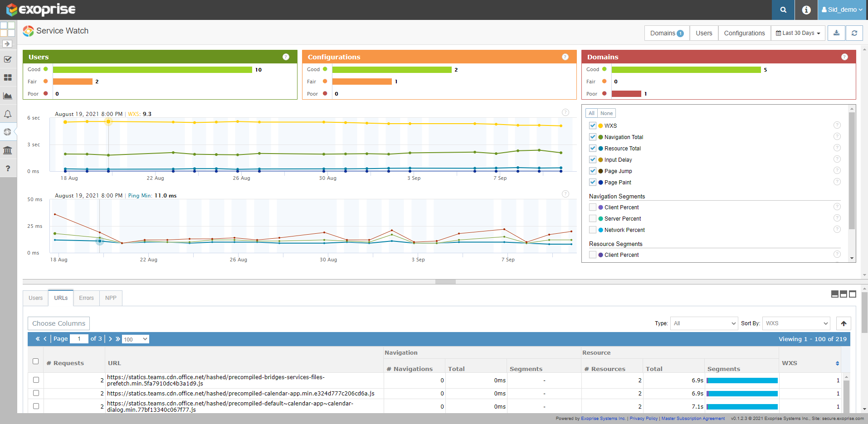Switch to the Errors tab
Image resolution: width=868 pixels, height=424 pixels.
click(86, 298)
